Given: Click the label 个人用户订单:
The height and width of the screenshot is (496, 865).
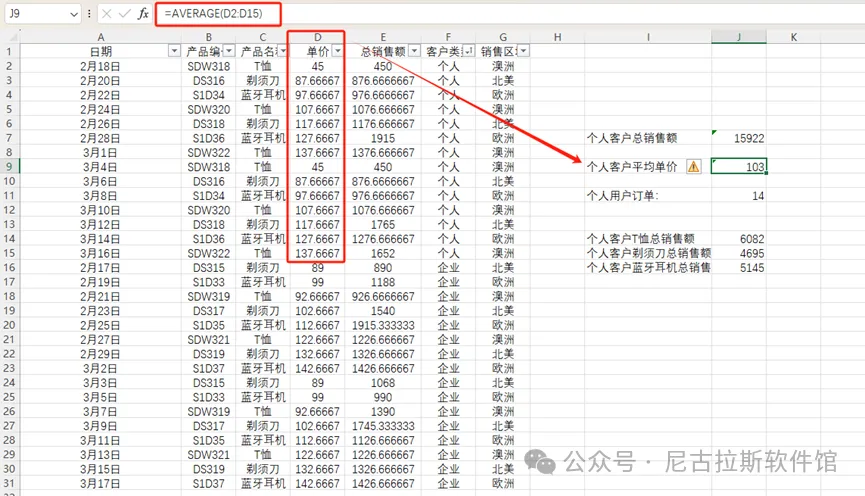Looking at the screenshot, I should pos(623,195).
